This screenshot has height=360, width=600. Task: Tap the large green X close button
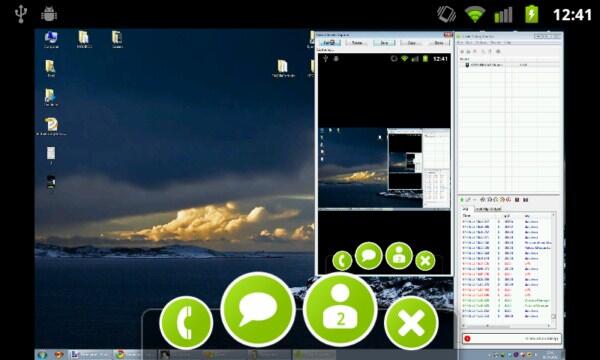[411, 323]
